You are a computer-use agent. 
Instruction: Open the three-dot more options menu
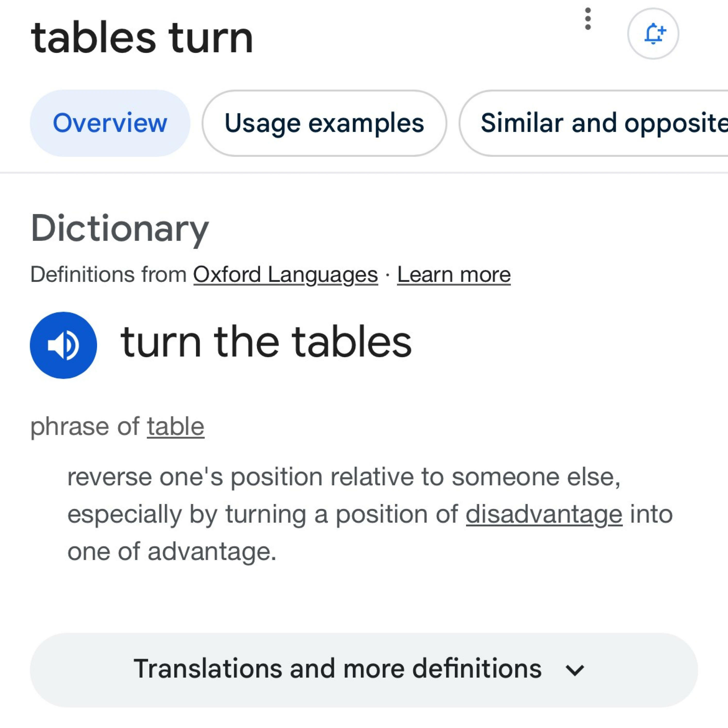pos(587,19)
